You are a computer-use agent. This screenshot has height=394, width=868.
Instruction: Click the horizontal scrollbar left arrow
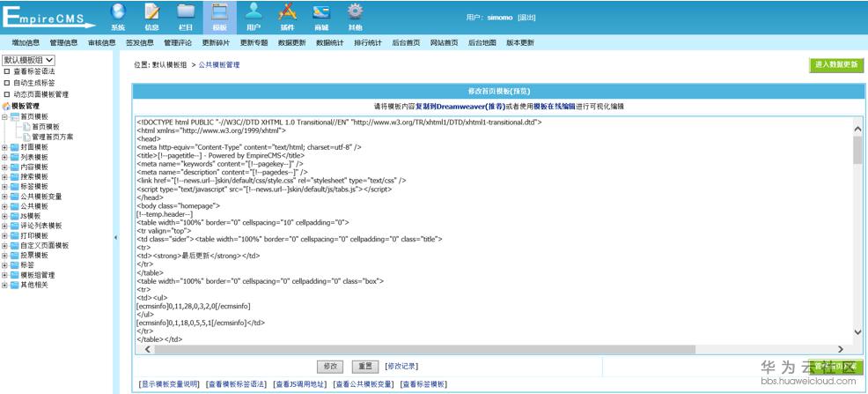[148, 350]
